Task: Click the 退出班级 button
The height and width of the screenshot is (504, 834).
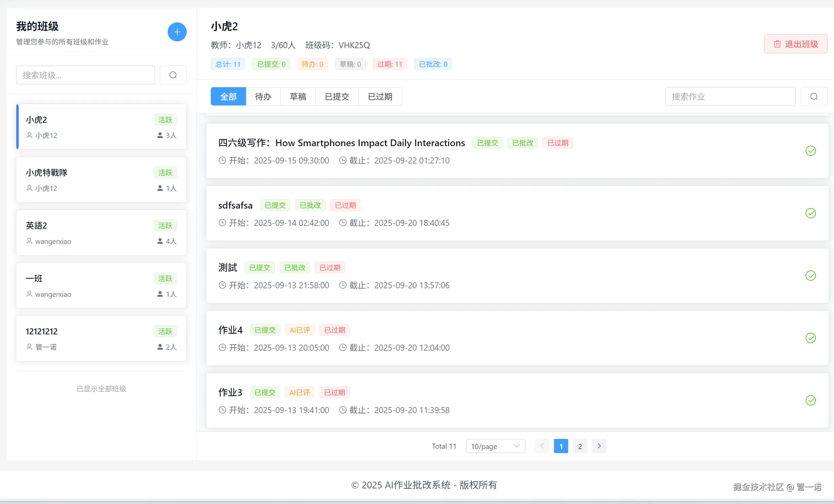Action: click(795, 44)
